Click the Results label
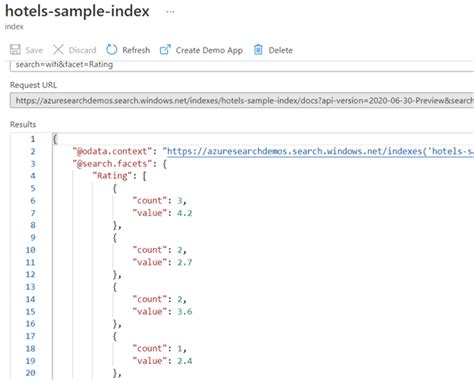This screenshot has height=380, width=474. coord(23,124)
